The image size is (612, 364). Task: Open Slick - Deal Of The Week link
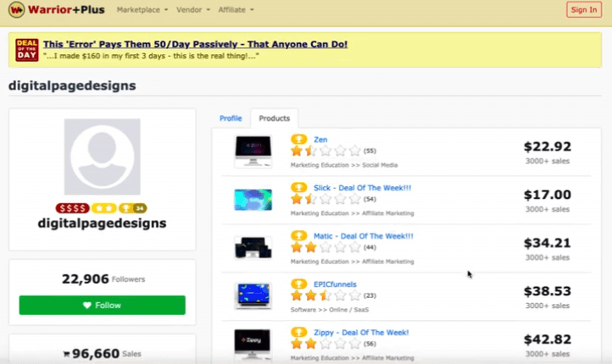pos(362,188)
